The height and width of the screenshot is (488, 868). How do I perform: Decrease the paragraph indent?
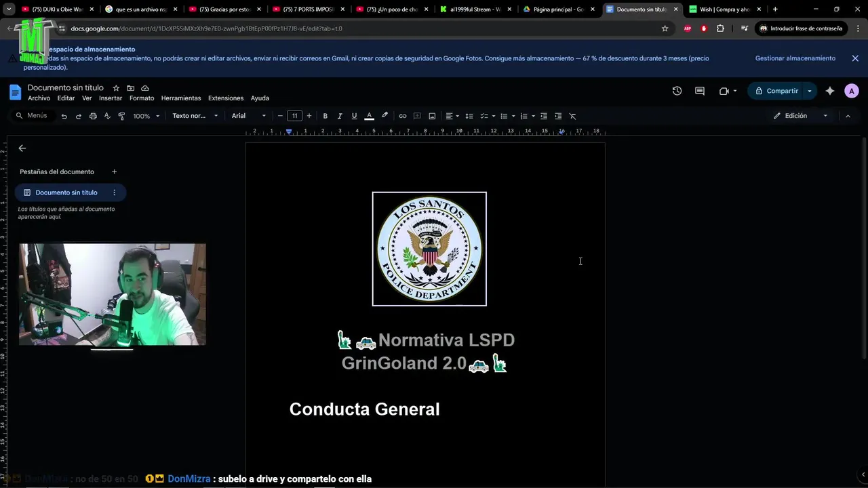(543, 116)
